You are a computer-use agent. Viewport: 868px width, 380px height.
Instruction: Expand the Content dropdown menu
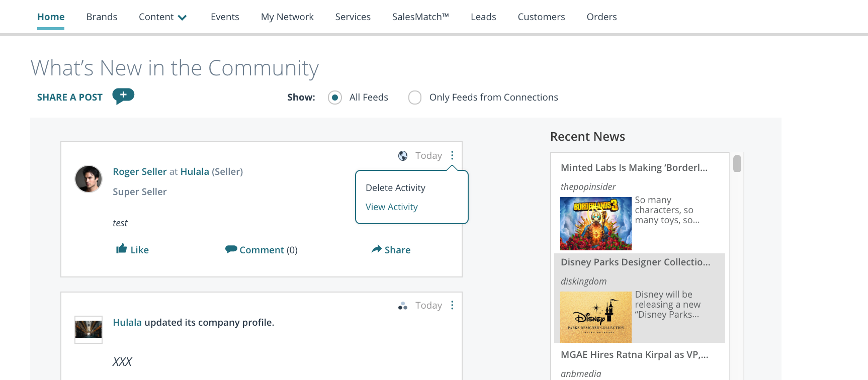163,17
